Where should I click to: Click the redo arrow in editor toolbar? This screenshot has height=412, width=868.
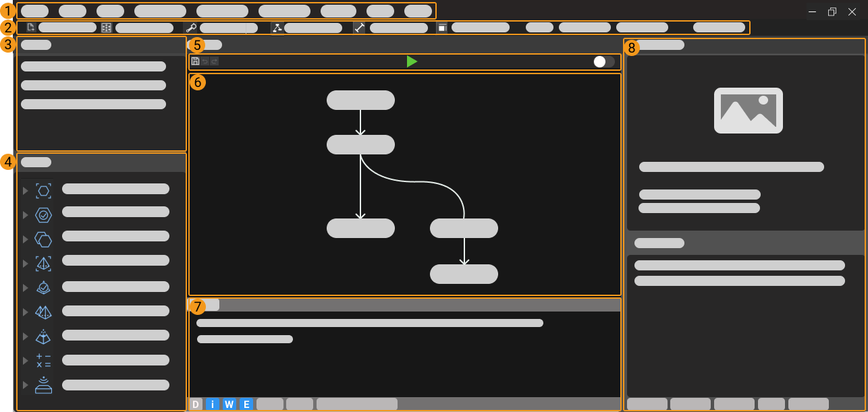[215, 61]
